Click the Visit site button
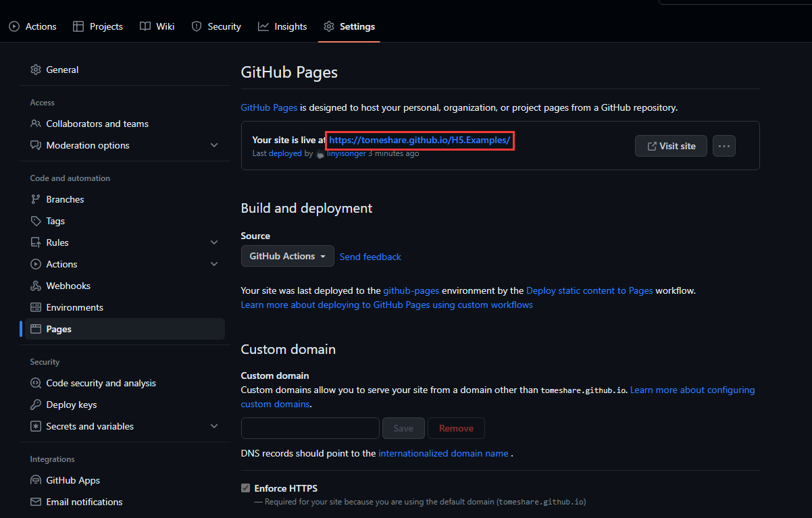This screenshot has height=518, width=812. 671,146
